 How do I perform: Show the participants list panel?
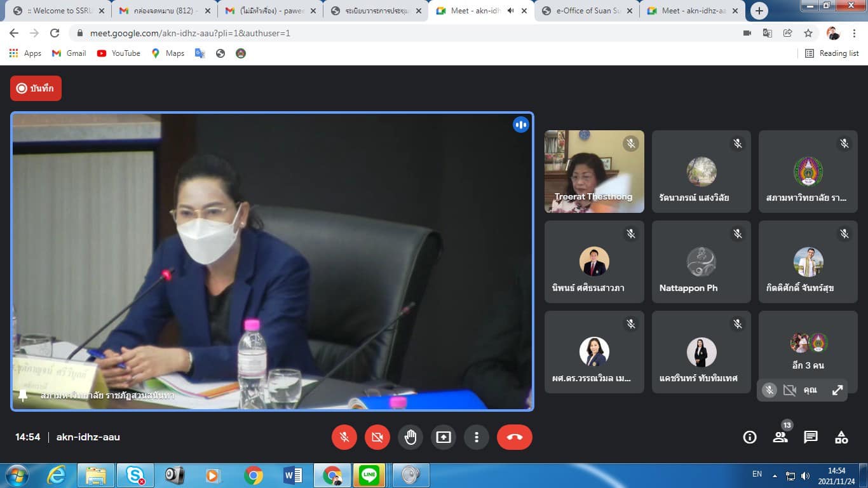click(780, 437)
